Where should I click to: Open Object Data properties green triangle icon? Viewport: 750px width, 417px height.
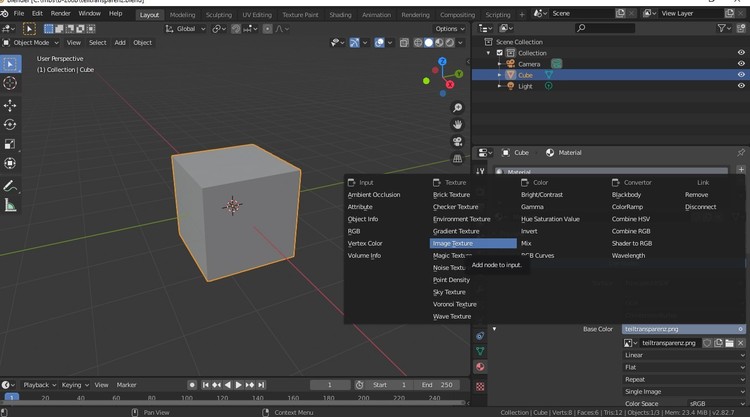point(480,351)
